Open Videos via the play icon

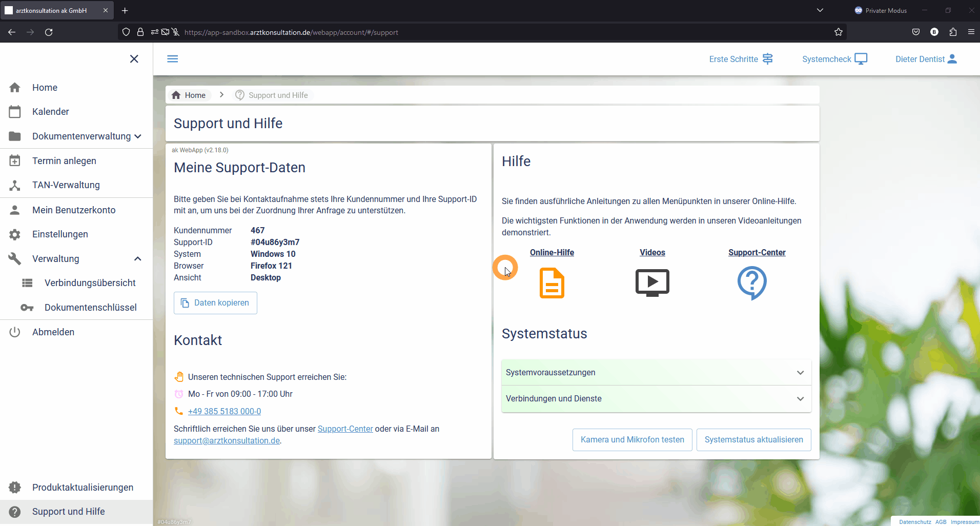tap(652, 282)
